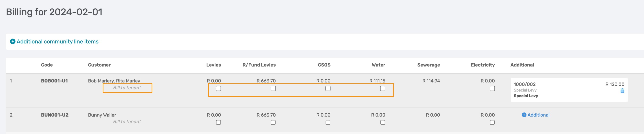
Task: Toggle the Electricity checkbox for BOB001-U1
Action: tap(492, 88)
